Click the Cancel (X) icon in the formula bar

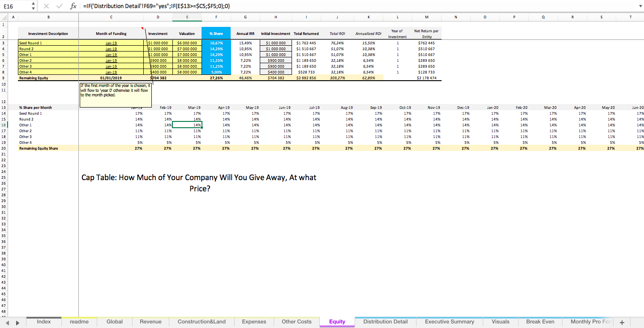coord(47,6)
